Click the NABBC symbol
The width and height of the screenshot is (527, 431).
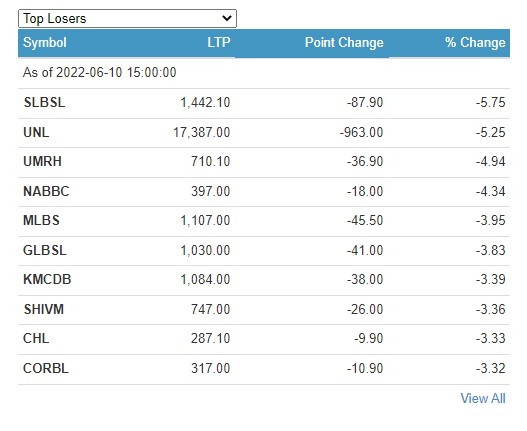[46, 191]
